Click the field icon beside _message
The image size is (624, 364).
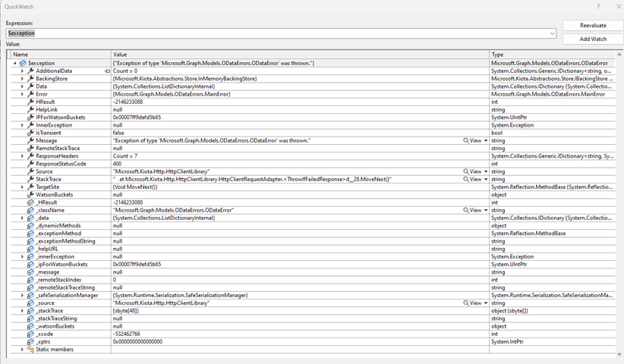point(30,272)
